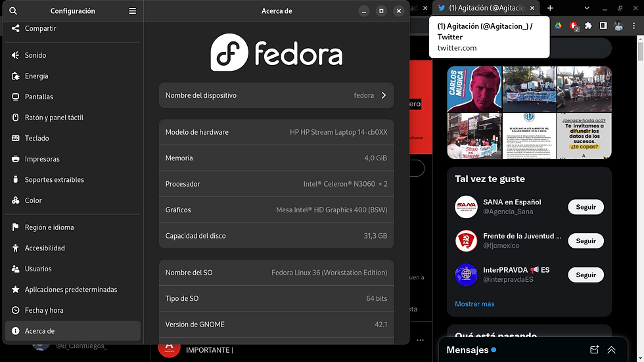
Task: Follow InterPRAVDA ES with Seguir
Action: [x=586, y=275]
